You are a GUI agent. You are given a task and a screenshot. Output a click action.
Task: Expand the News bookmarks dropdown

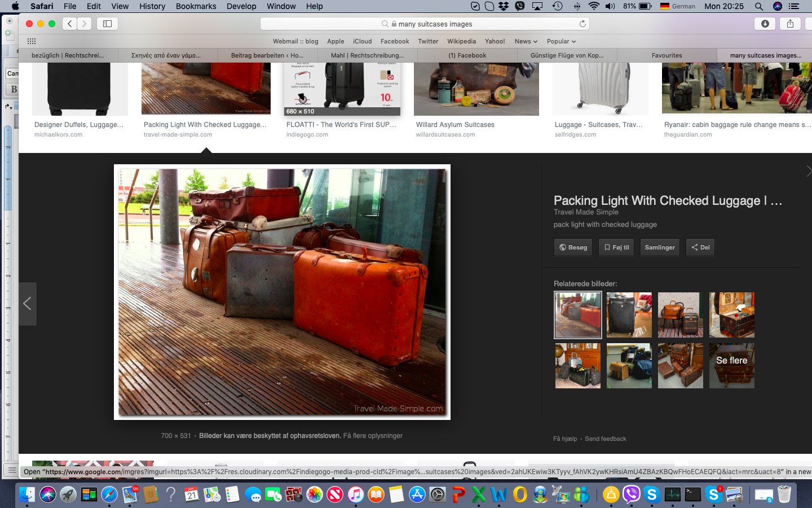point(526,41)
